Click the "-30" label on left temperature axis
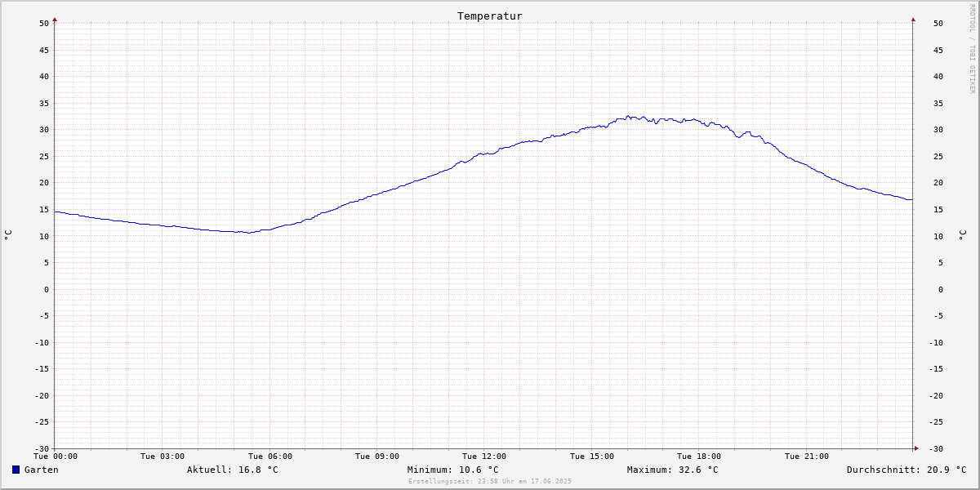Viewport: 980px width, 490px height. (x=42, y=449)
